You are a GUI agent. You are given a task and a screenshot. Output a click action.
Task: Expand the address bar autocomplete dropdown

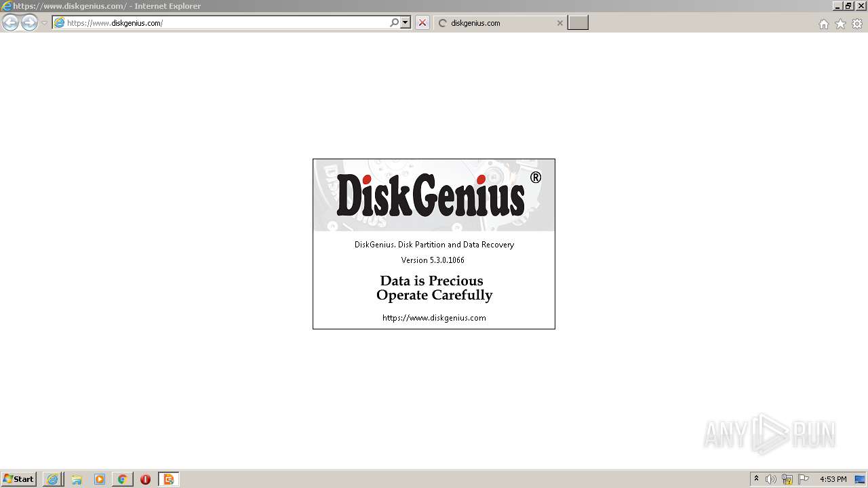point(406,23)
